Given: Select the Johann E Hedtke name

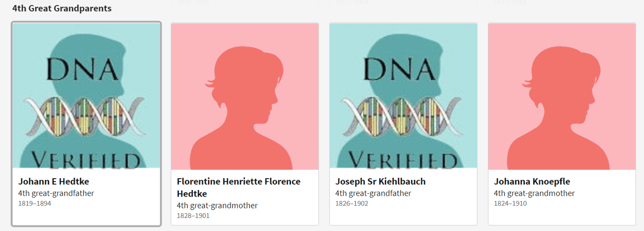Looking at the screenshot, I should (x=54, y=181).
